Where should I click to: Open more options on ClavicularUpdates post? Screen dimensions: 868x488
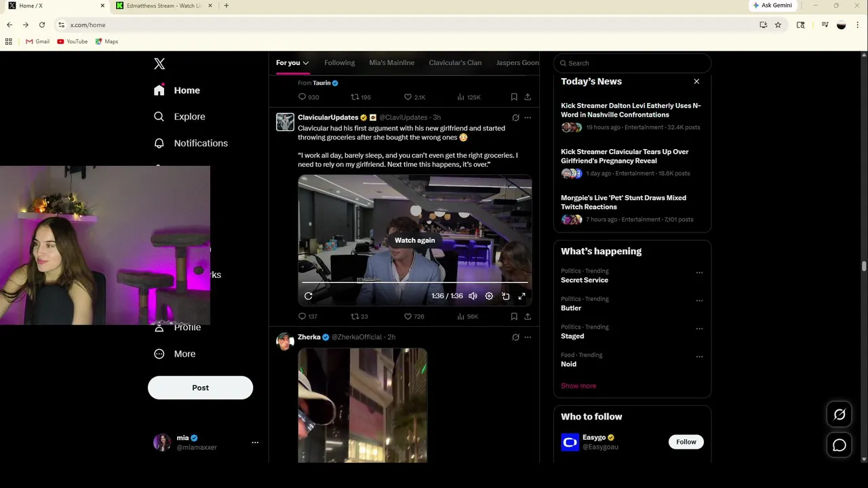(x=528, y=118)
